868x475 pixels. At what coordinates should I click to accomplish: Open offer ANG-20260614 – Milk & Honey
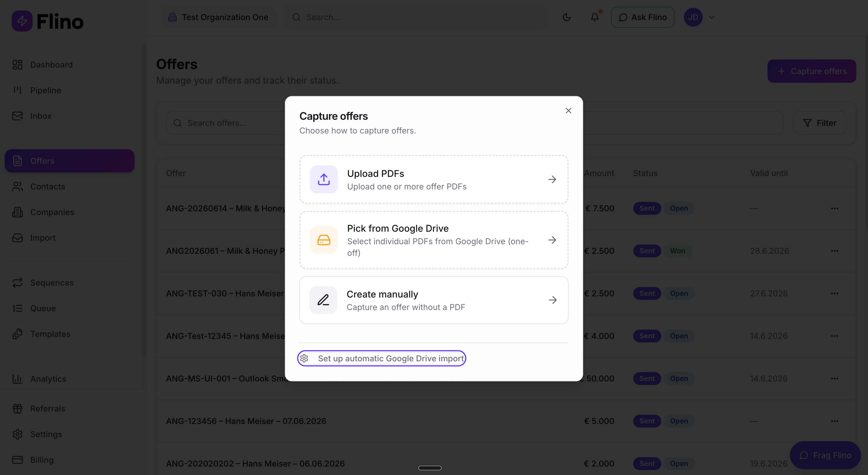pyautogui.click(x=226, y=208)
